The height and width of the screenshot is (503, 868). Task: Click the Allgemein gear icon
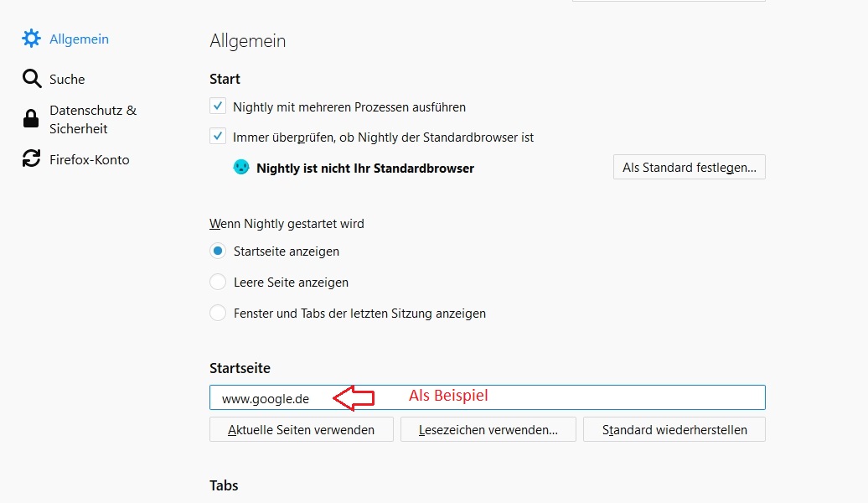coord(31,39)
